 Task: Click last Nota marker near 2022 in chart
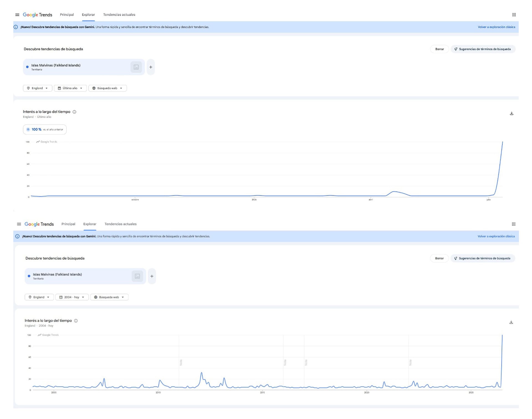(x=410, y=362)
